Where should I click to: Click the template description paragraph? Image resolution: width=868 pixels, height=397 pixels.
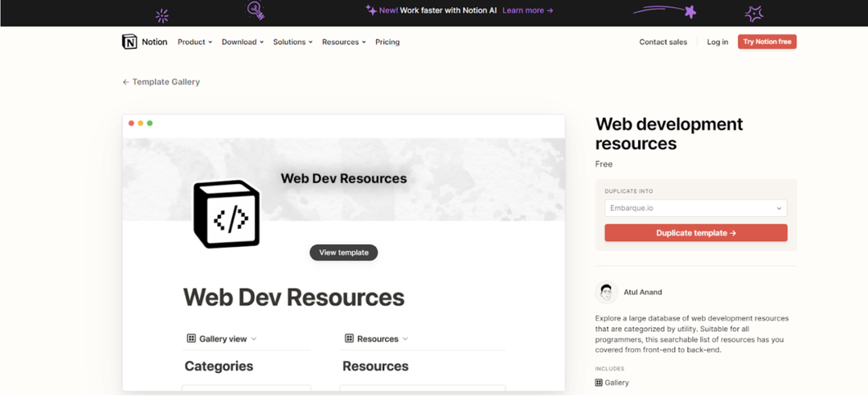click(692, 334)
